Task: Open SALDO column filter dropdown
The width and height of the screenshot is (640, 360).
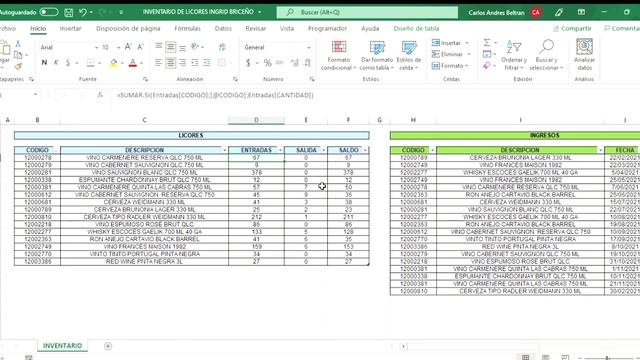Action: 365,150
